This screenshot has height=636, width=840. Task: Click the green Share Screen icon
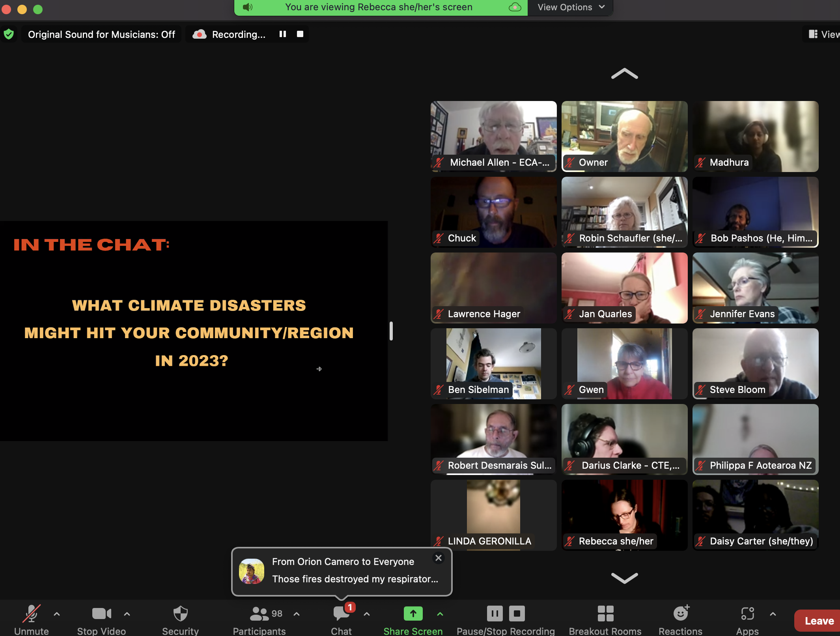coord(413,614)
